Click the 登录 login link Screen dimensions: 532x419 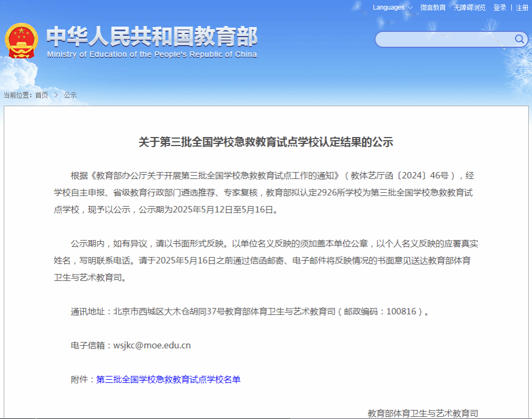(500, 7)
